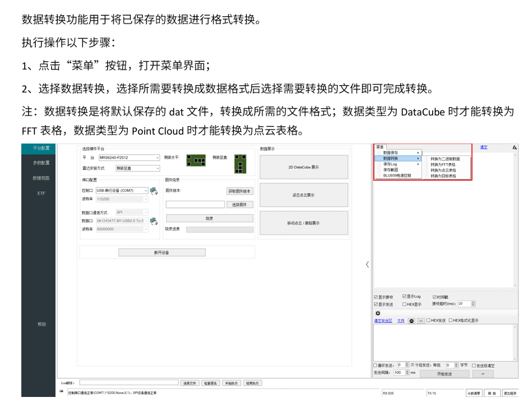The width and height of the screenshot is (532, 402).
Task: Toggle the 显示发送 checkbox
Action: pyautogui.click(x=376, y=304)
